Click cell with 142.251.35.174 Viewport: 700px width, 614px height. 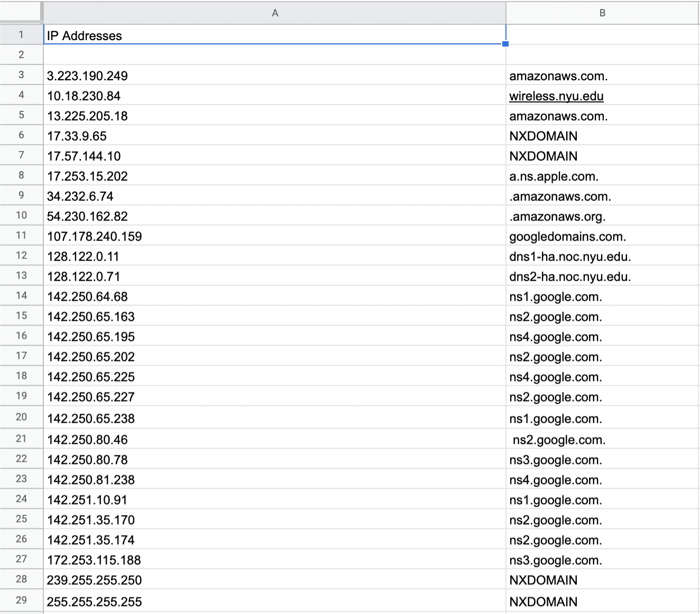coord(274,540)
